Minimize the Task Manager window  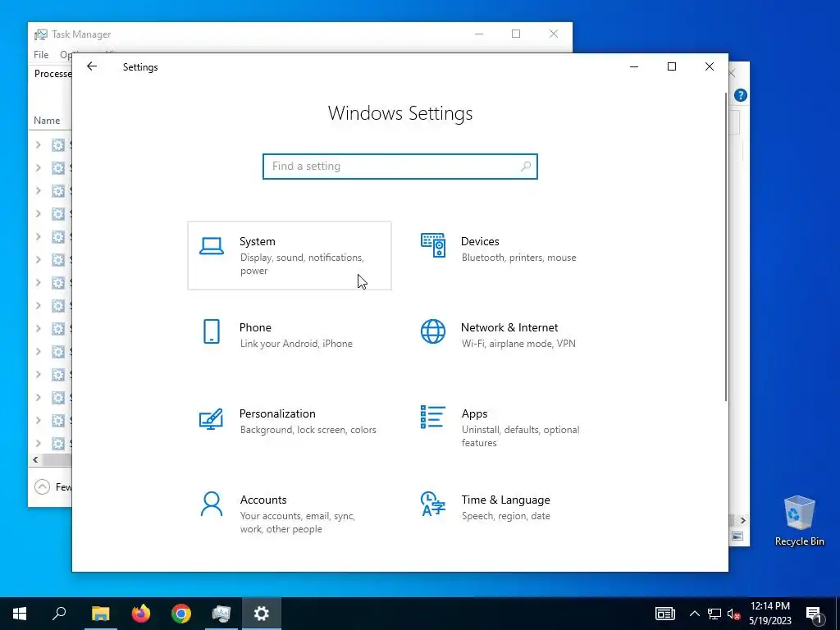[x=479, y=34]
